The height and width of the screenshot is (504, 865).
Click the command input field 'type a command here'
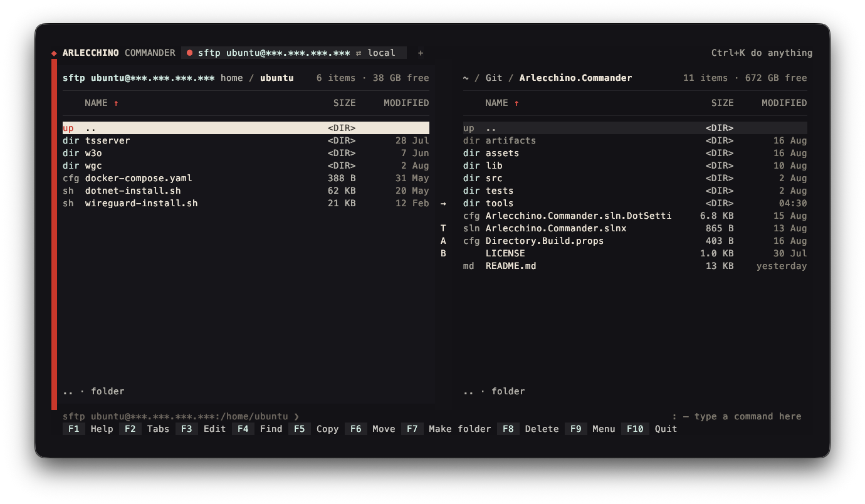click(737, 417)
